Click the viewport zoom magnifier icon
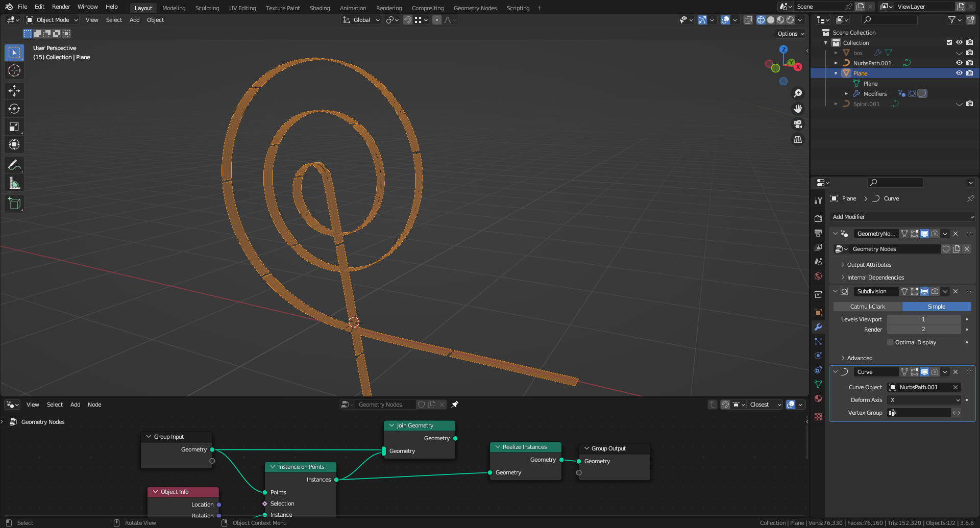The image size is (980, 528). tap(798, 93)
